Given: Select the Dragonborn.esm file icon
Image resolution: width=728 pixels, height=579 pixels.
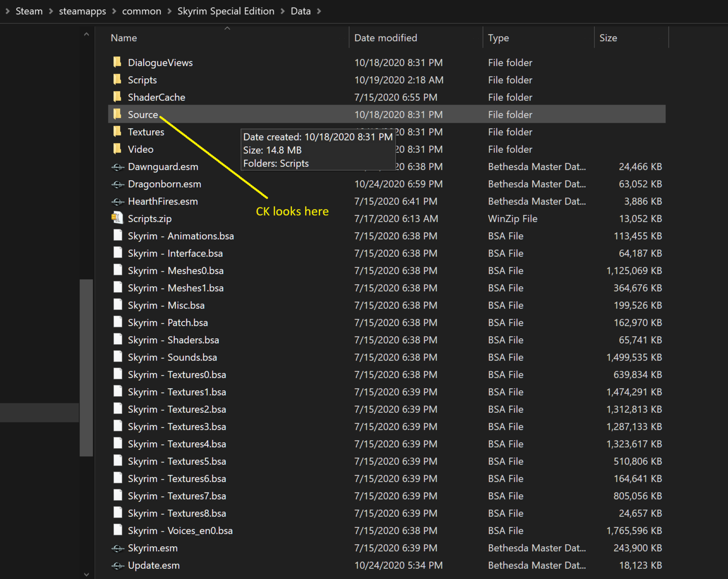Looking at the screenshot, I should [x=117, y=184].
